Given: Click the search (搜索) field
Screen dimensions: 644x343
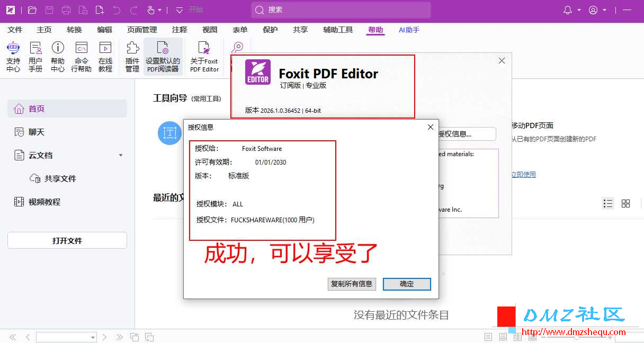Looking at the screenshot, I should click(x=341, y=10).
